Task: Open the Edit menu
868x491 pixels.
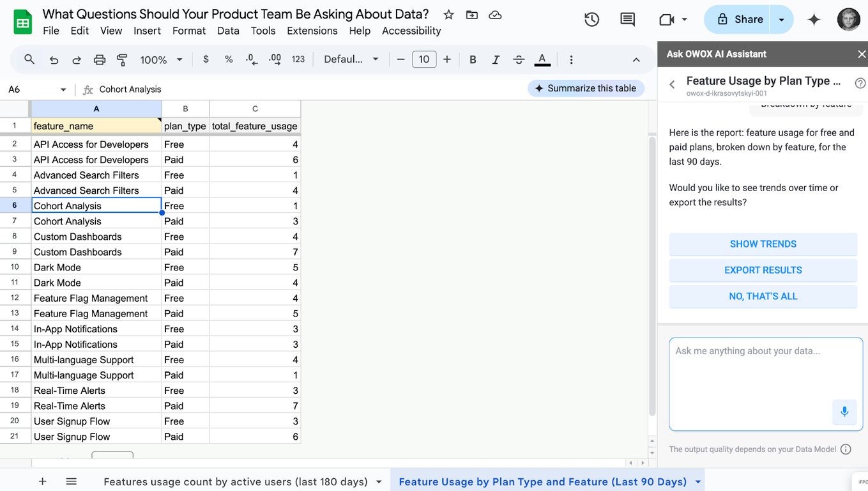Action: [80, 31]
